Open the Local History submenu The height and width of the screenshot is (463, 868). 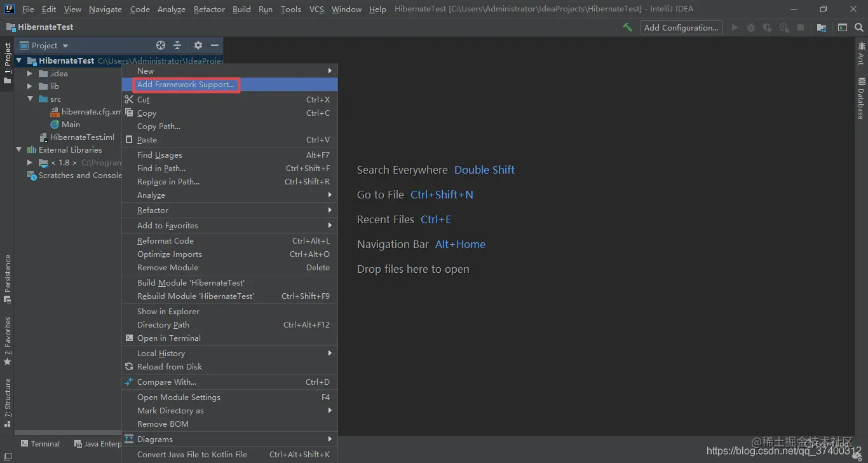point(229,353)
